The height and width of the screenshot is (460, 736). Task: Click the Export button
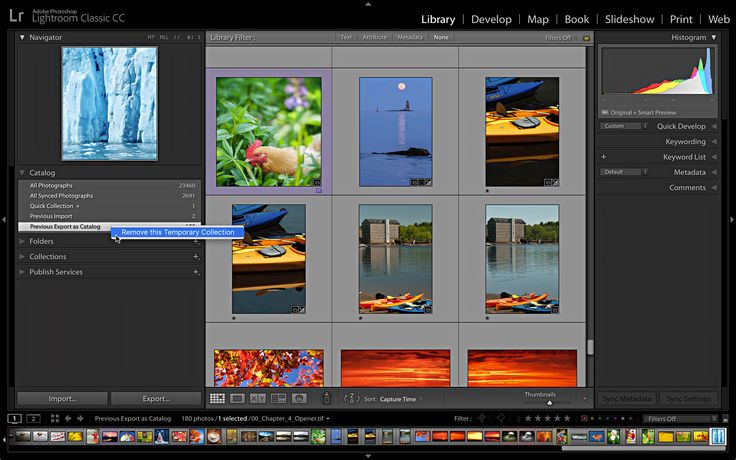click(156, 398)
